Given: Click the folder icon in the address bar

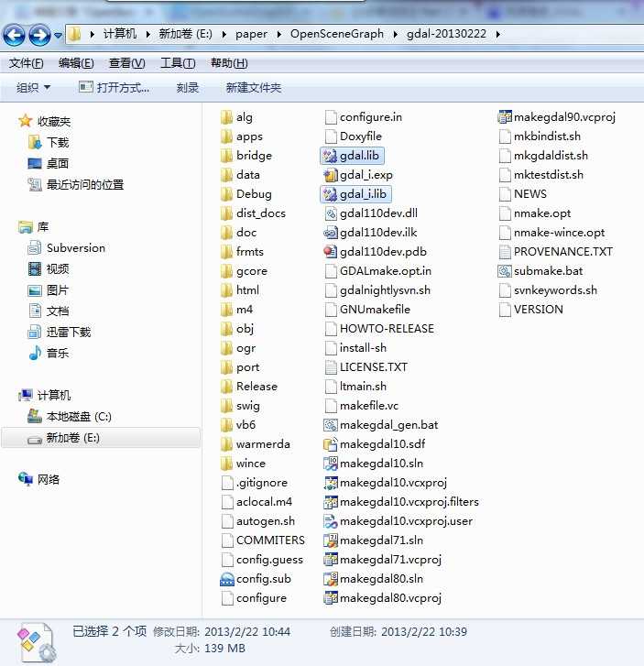Looking at the screenshot, I should coord(74,34).
